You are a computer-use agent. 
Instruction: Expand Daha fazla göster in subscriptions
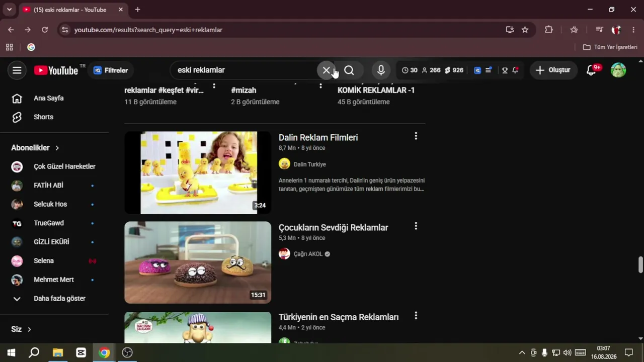coord(54,298)
